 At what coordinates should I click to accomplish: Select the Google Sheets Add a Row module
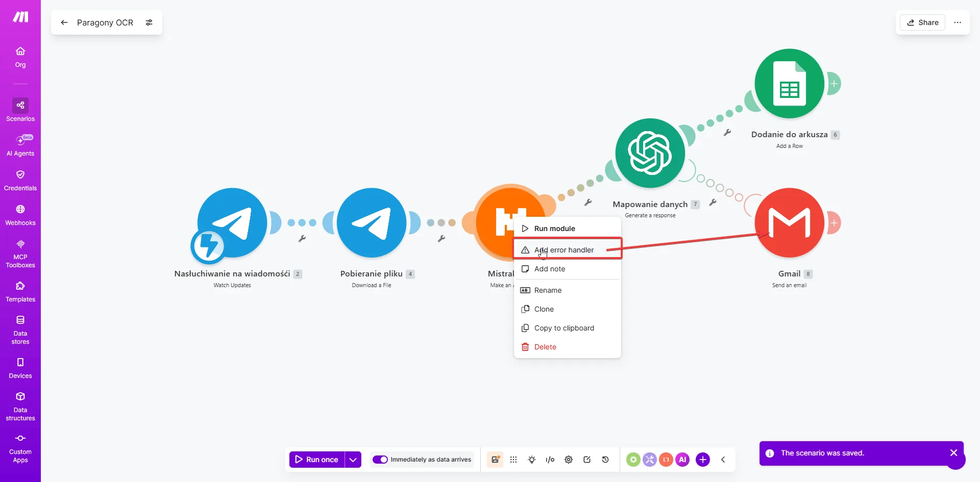[790, 84]
